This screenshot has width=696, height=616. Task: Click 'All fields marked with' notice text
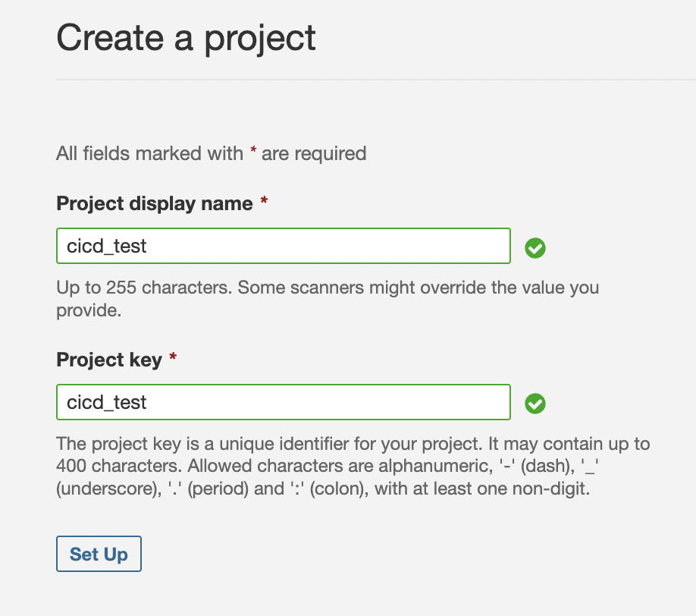[149, 153]
